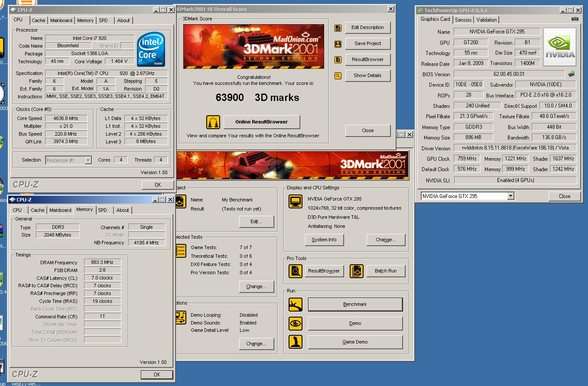Click the NB Frequency value 4195.4 MHz
Image resolution: width=588 pixels, height=386 pixels.
point(146,243)
